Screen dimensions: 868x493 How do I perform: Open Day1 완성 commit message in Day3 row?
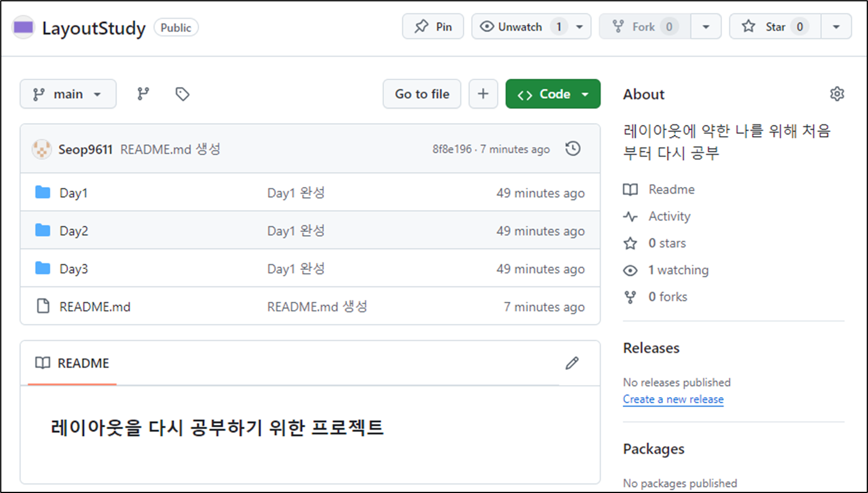point(296,269)
